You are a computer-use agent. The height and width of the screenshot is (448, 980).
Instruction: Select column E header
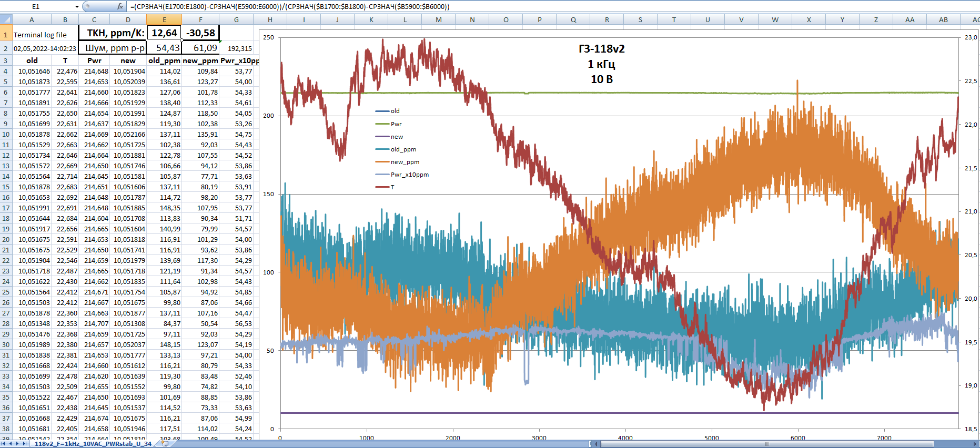pos(164,19)
